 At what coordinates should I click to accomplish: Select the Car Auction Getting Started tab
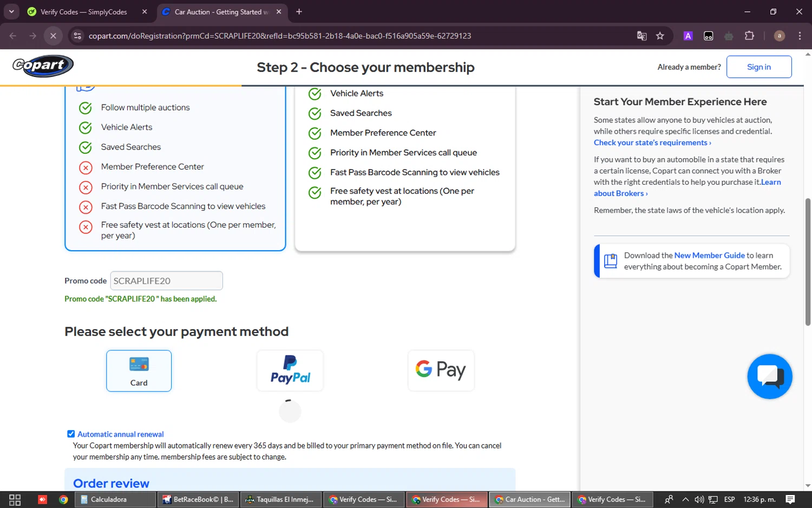click(x=221, y=12)
